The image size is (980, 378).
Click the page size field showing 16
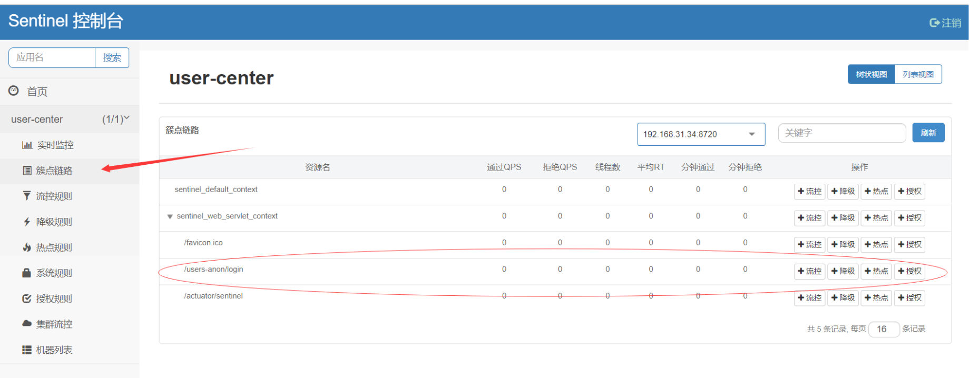884,329
